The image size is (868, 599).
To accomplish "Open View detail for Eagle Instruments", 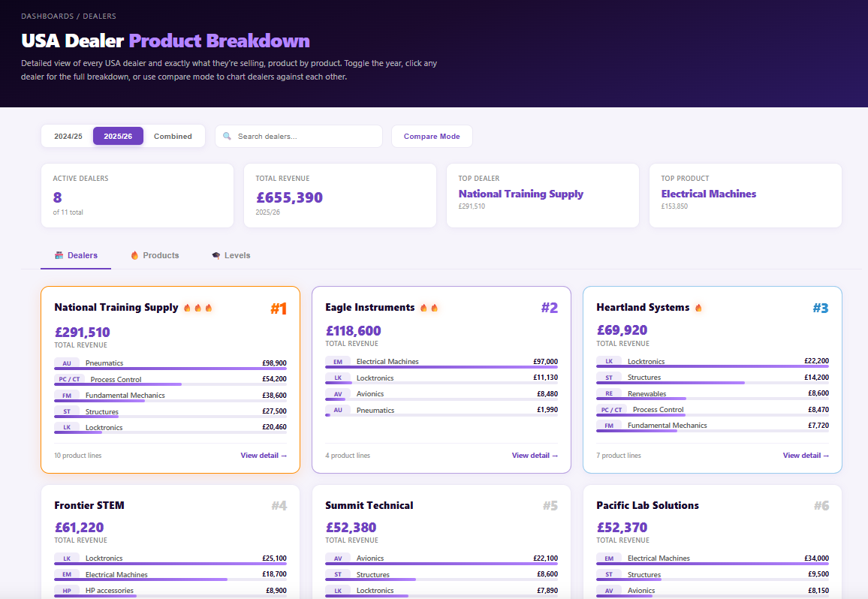I will pyautogui.click(x=535, y=455).
